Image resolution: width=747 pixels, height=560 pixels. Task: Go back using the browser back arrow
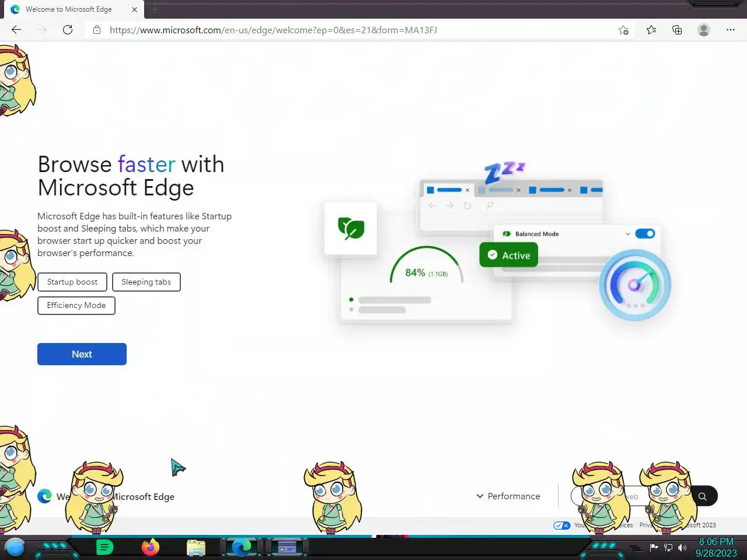click(x=16, y=30)
